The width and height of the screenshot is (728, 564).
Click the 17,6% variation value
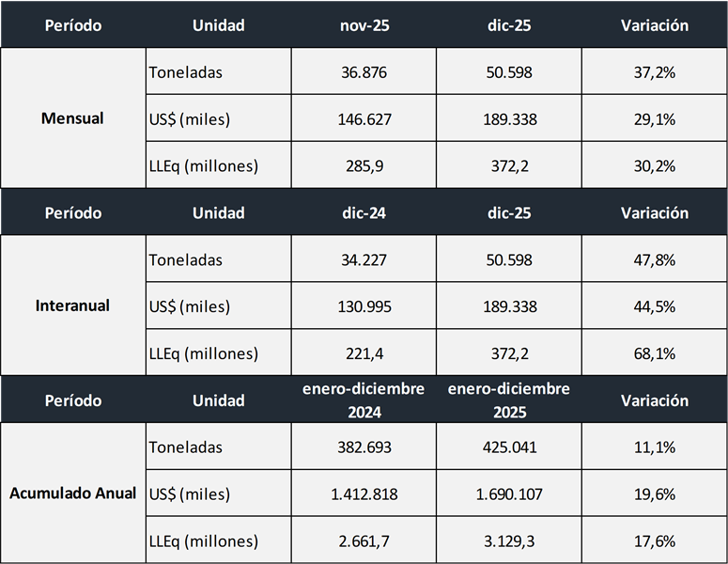[x=654, y=541]
